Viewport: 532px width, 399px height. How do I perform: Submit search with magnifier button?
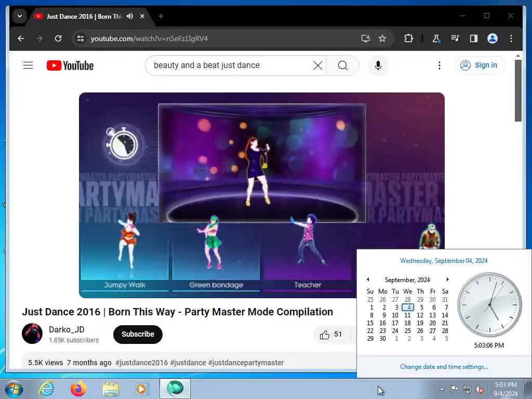[x=343, y=65]
